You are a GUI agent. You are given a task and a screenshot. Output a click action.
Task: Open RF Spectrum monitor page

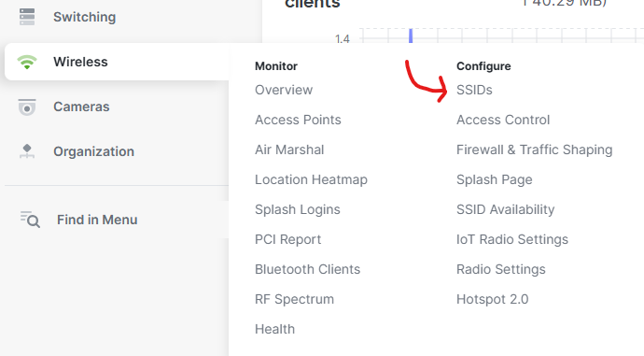click(x=295, y=299)
